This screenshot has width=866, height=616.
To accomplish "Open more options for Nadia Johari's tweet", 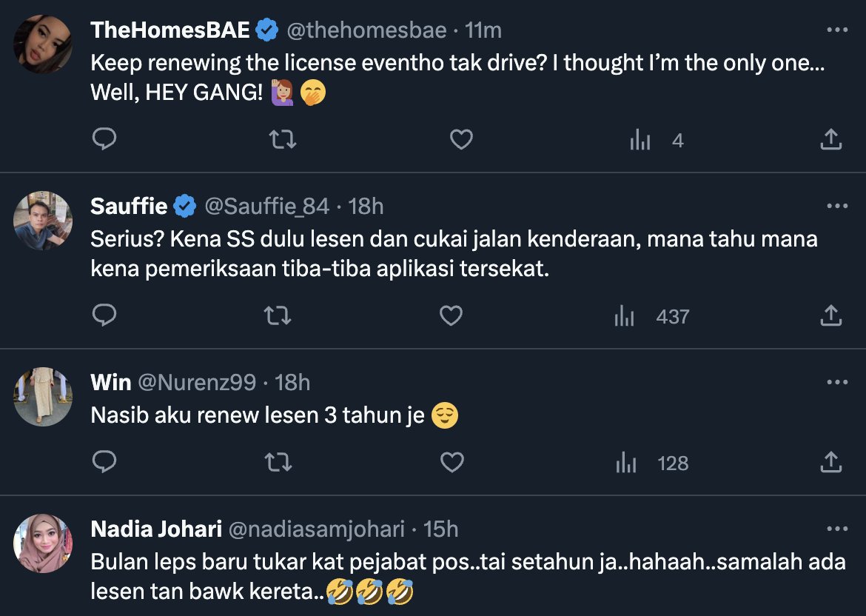I will [x=836, y=529].
